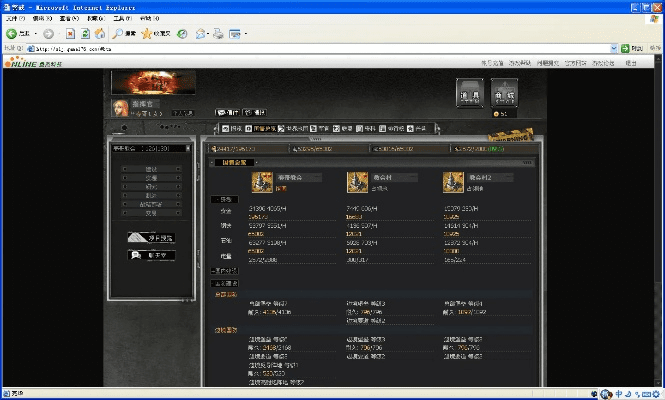
Task: Select the 建设 entry in left menu
Action: click(151, 169)
